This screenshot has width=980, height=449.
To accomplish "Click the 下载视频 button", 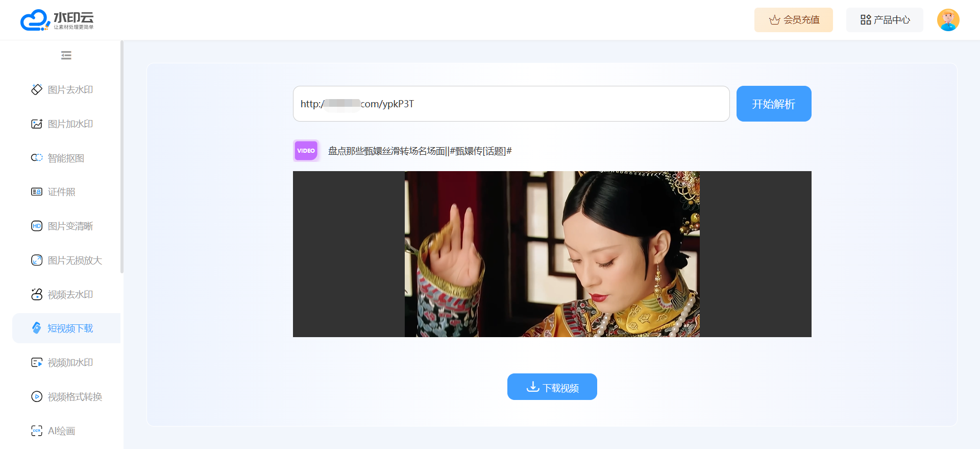I will coord(552,387).
